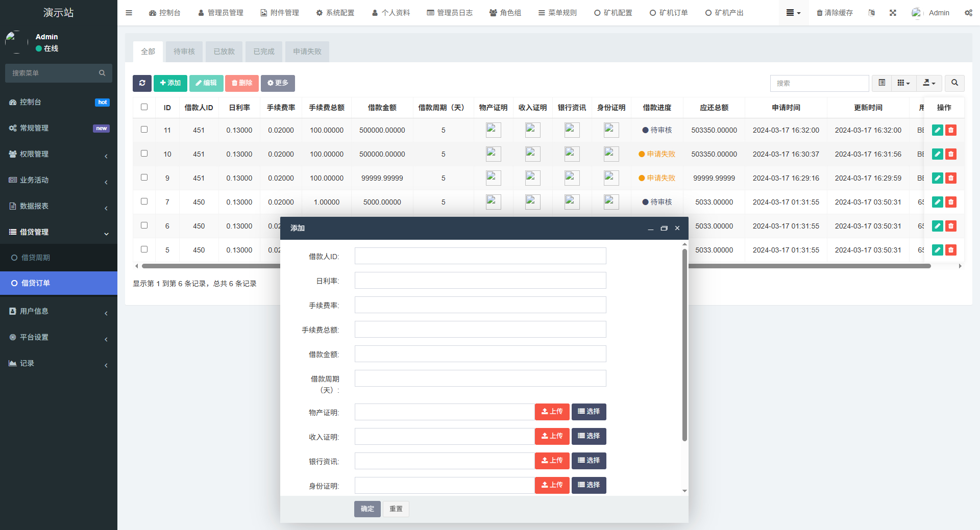The height and width of the screenshot is (530, 980).
Task: Open the column visibility dropdown
Action: (x=903, y=83)
